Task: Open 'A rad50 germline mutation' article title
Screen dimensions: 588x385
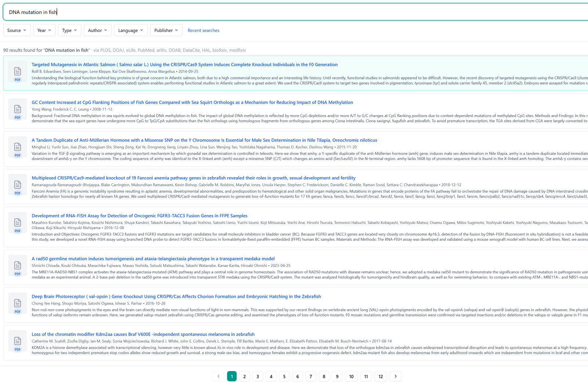Action: (x=153, y=259)
